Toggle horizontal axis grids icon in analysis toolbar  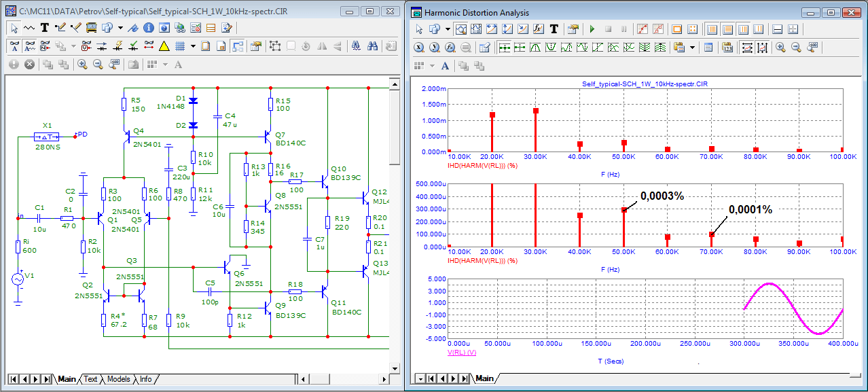[x=727, y=29]
